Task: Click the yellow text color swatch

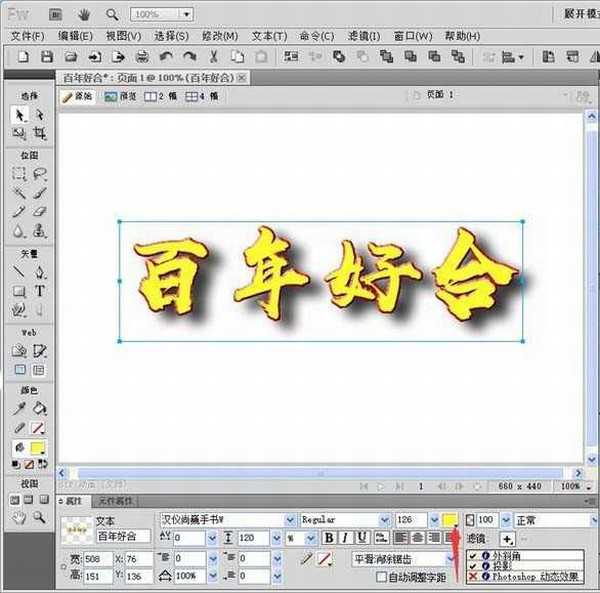Action: [x=450, y=520]
